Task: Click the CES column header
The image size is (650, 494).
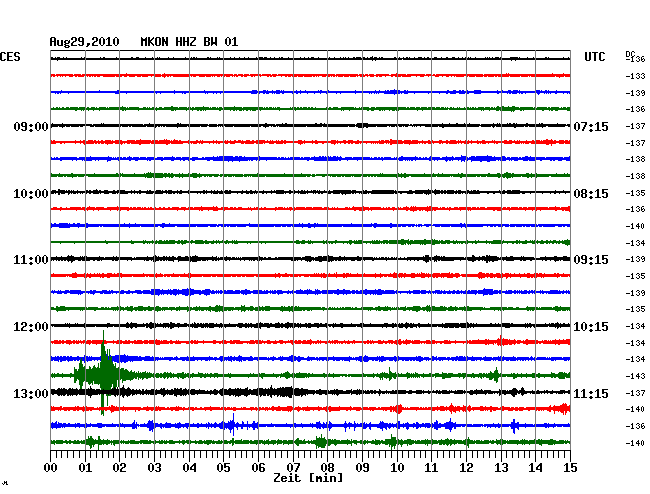Action: pos(10,57)
